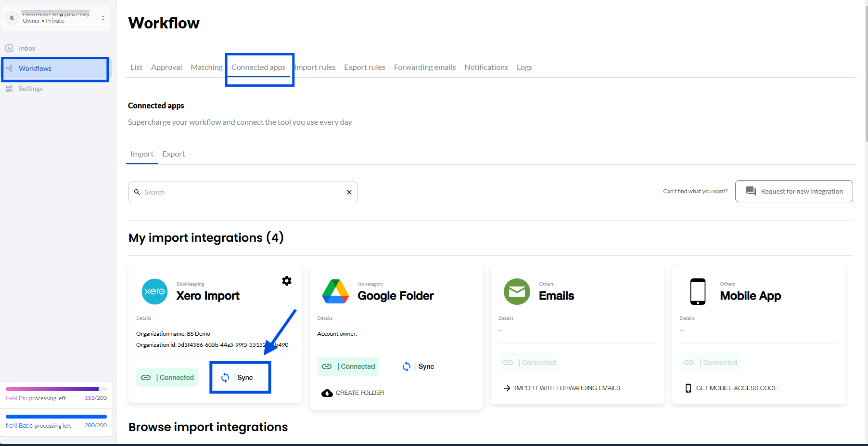Click the Xero logo

[x=154, y=291]
